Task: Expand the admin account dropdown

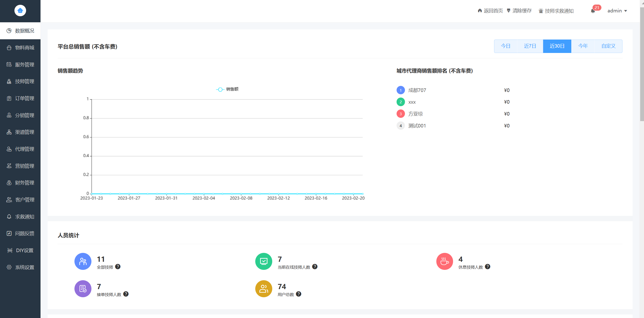Action: pos(617,11)
